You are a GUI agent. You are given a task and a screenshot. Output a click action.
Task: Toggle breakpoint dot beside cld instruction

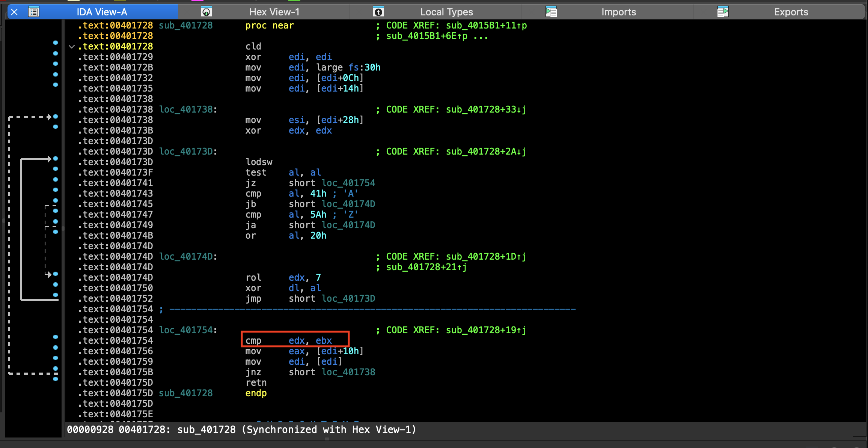(x=56, y=43)
